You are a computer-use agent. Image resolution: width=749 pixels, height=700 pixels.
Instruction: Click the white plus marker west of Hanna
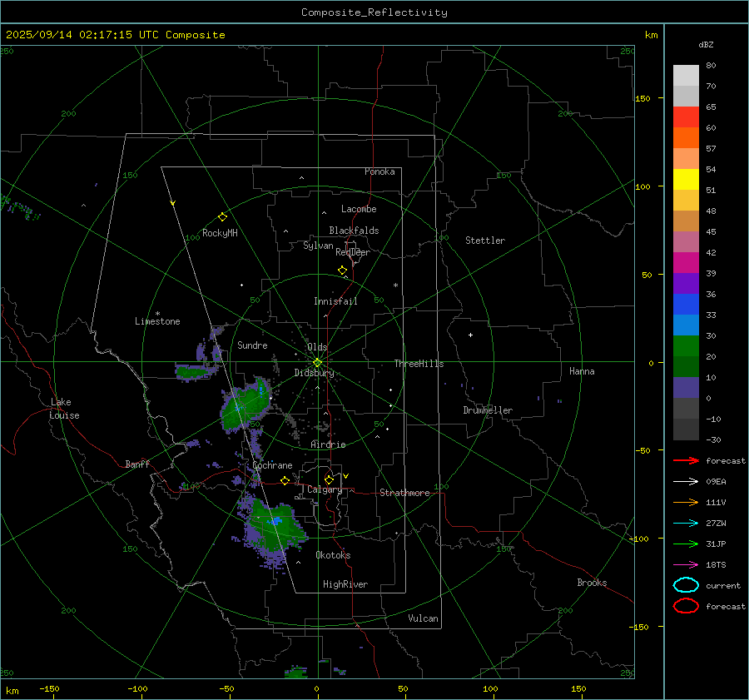click(470, 335)
